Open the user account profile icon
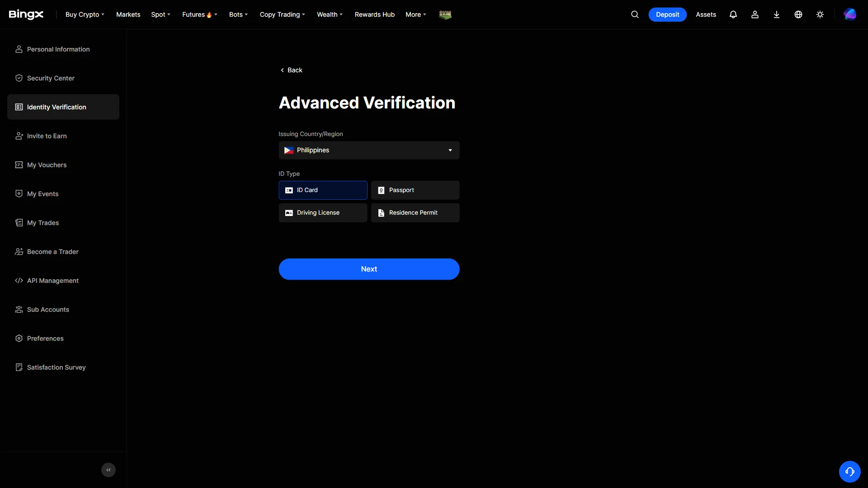 (x=755, y=14)
